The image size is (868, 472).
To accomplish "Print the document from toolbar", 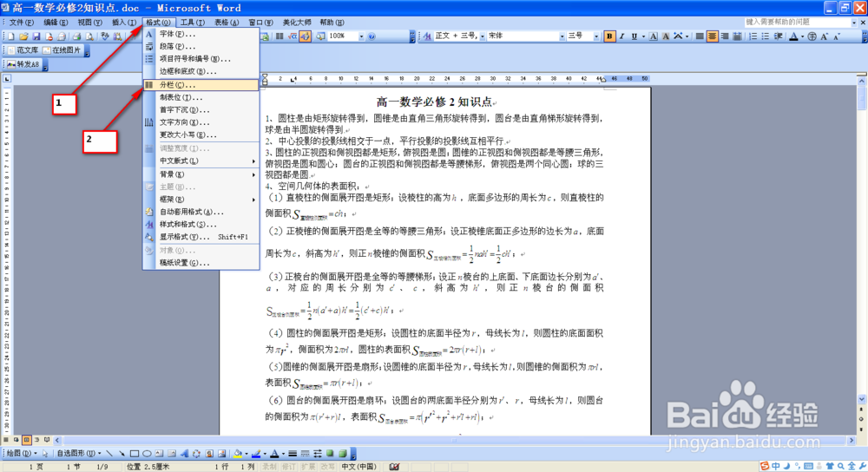I will click(x=77, y=36).
